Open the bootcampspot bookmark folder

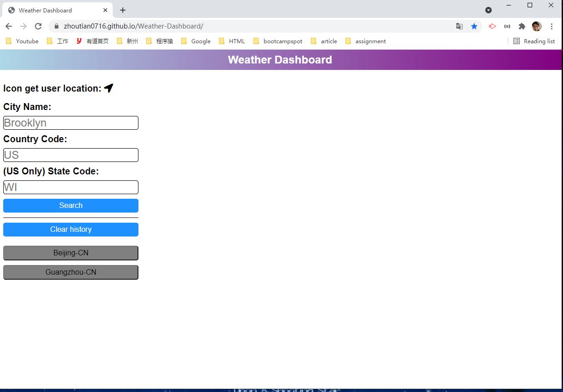pos(278,41)
